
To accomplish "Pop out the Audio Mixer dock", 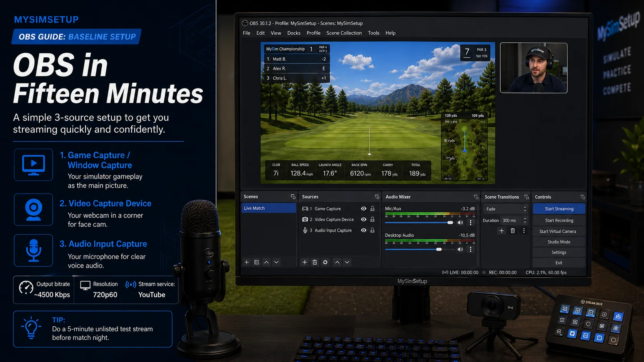I will [476, 197].
